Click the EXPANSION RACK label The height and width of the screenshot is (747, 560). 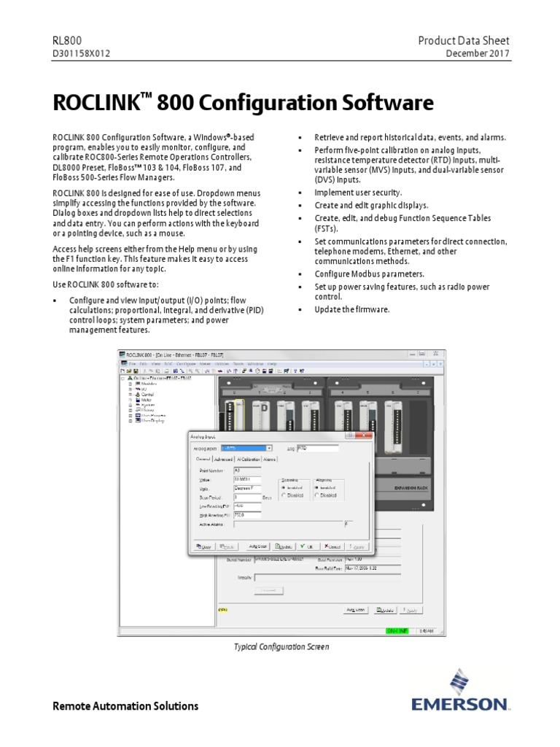[x=411, y=488]
